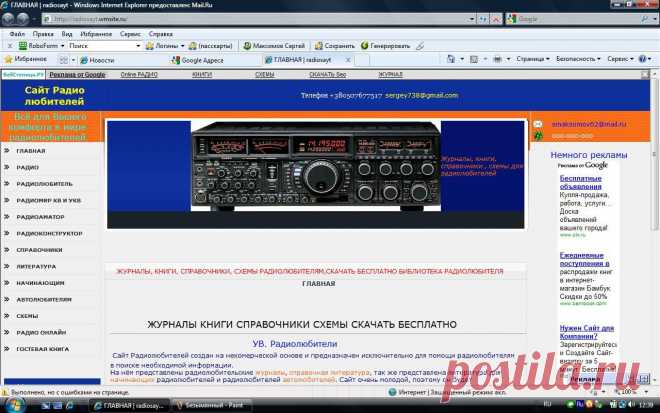
Task: Open the ГЛАВНАЯ sidebar item
Action: pos(31,151)
